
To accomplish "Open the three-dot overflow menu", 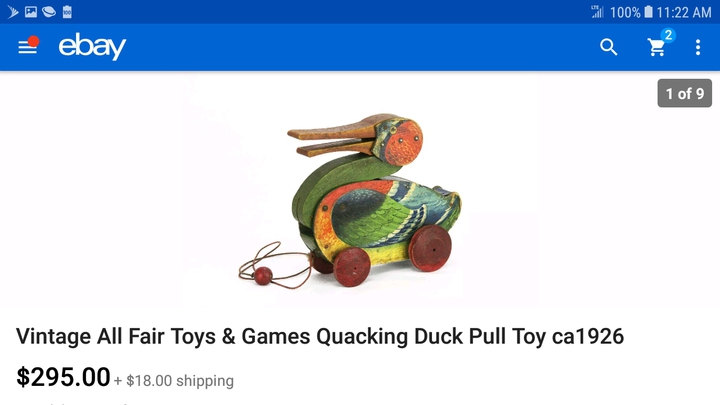I will [698, 47].
